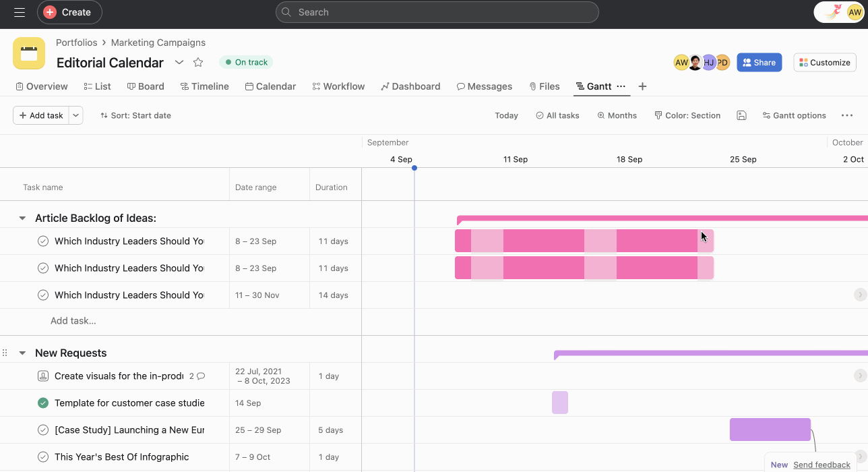
Task: Click the Editorial Calendar project icon
Action: pyautogui.click(x=28, y=53)
